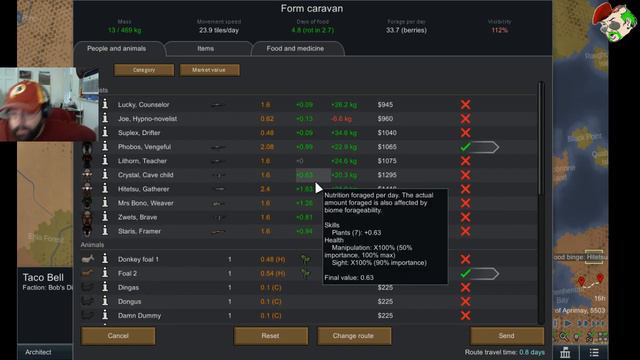Open info card for Foal 2

pos(105,273)
